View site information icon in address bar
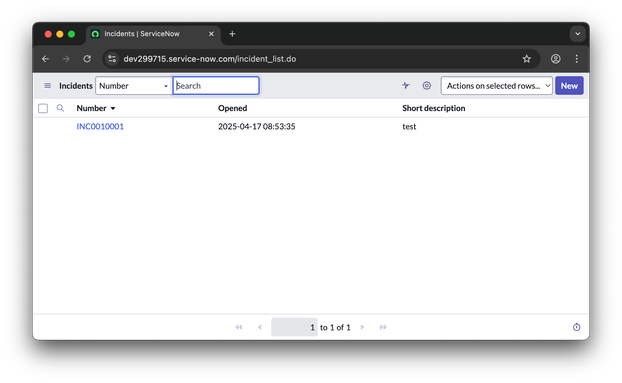Viewport: 622px width, 383px height. pos(112,59)
